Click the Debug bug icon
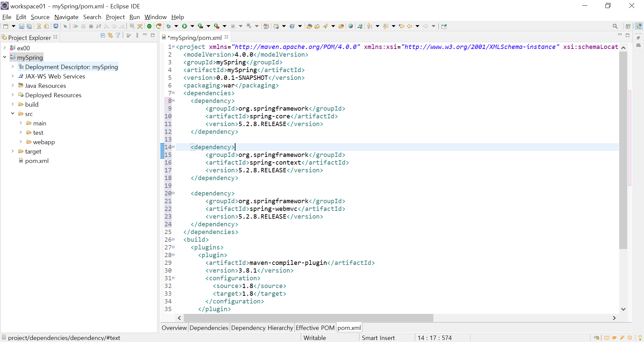The image size is (644, 342). [x=169, y=26]
